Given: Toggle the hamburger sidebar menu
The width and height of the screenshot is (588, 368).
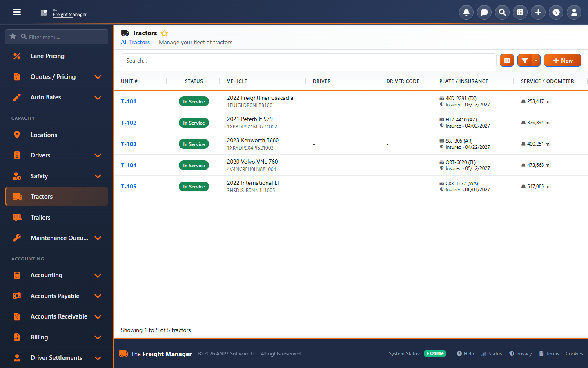Looking at the screenshot, I should coord(17,12).
